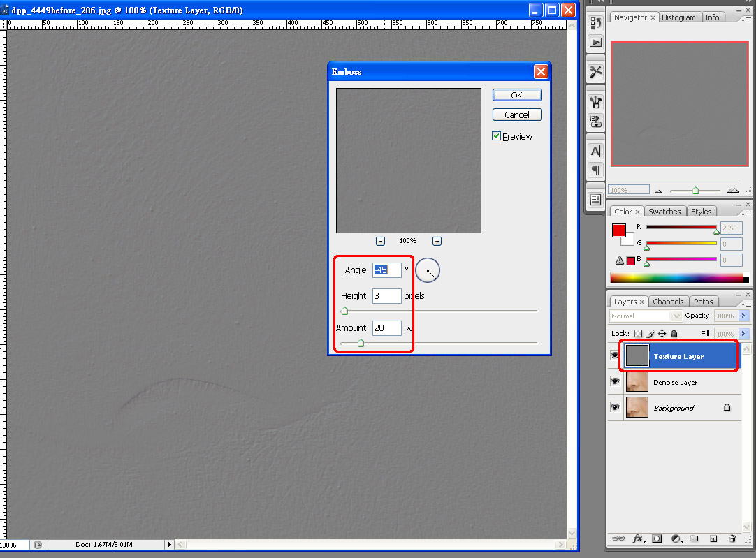Switch to the Channels tab

tap(668, 302)
